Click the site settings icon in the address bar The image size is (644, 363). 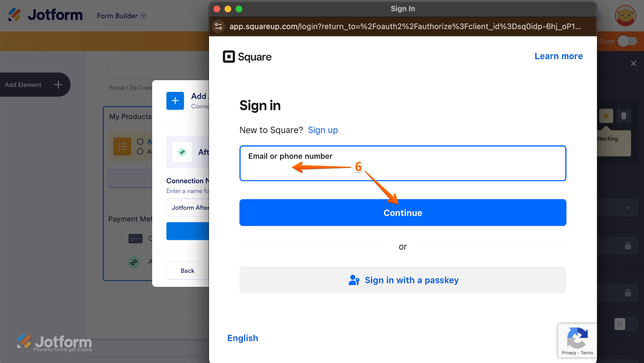[x=218, y=26]
